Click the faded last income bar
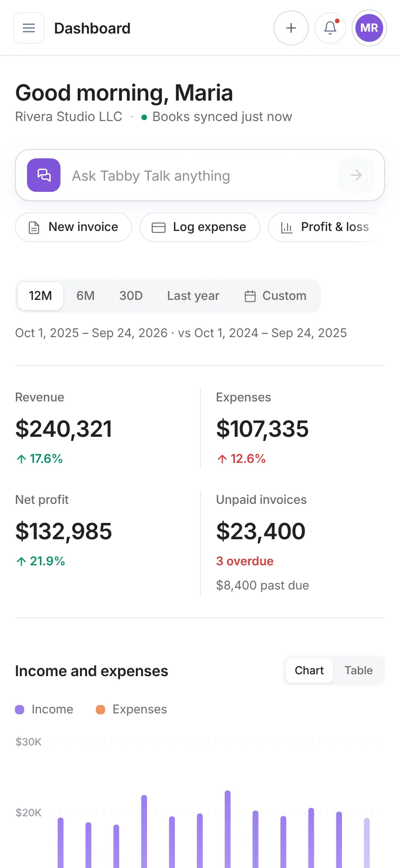Viewport: 400px width, 868px height. tap(367, 843)
